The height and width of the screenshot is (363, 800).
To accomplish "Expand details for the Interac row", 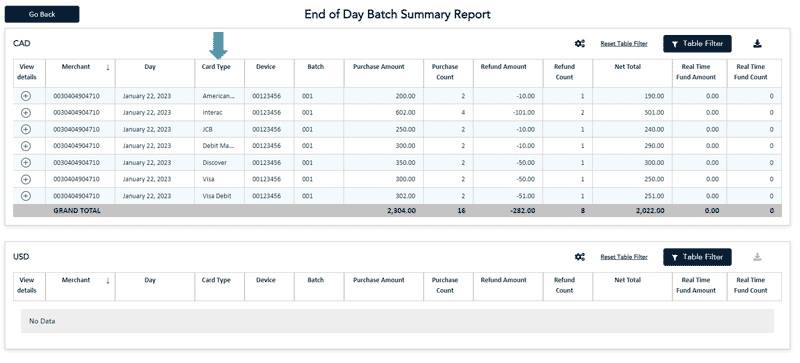I will (26, 112).
